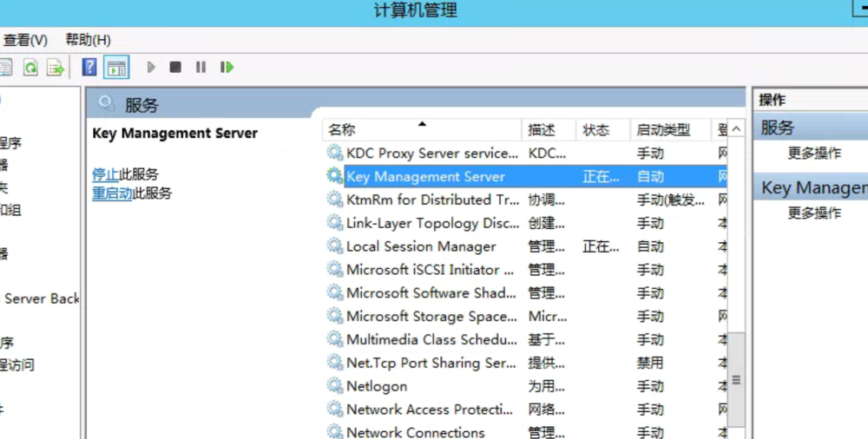Viewport: 868px width, 439px height.
Task: Select Microsoft Software Shad... service
Action: [525, 292]
